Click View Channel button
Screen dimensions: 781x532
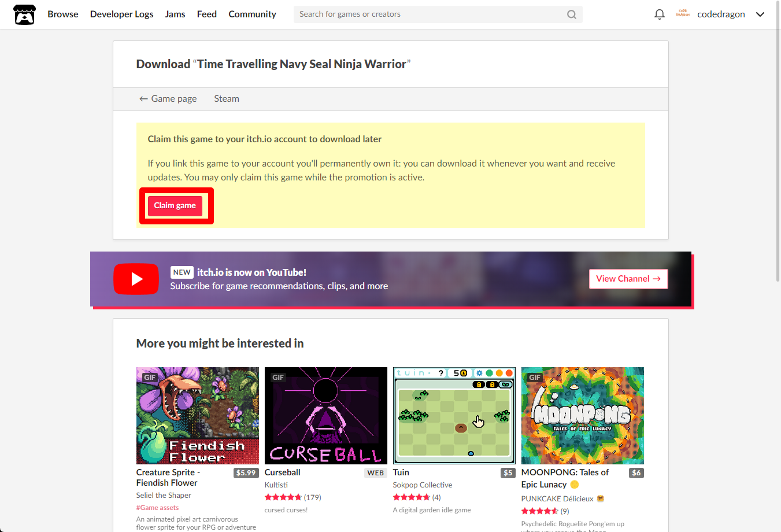click(x=628, y=279)
